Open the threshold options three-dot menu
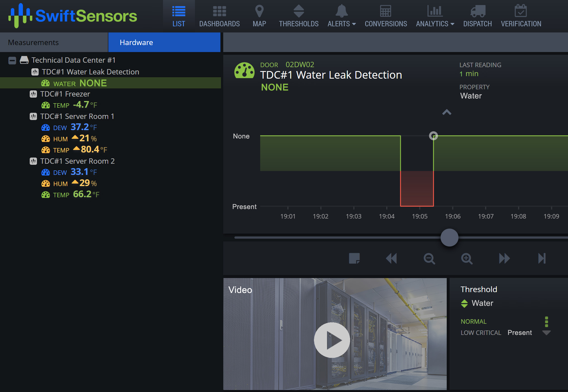568x392 pixels. (546, 322)
